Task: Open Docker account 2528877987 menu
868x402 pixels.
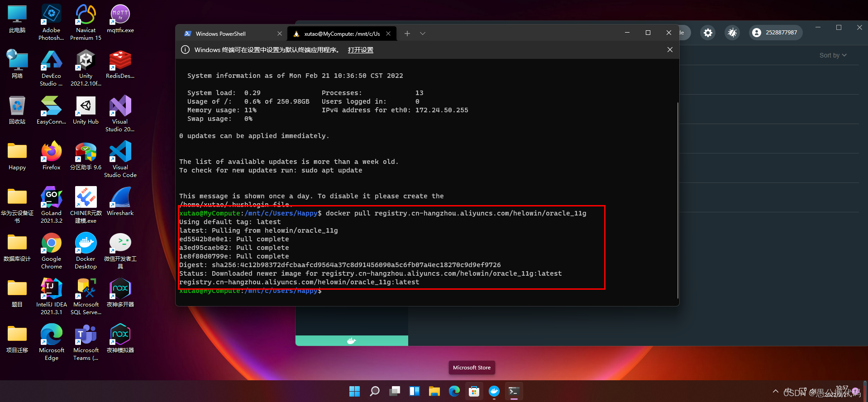Action: point(776,33)
